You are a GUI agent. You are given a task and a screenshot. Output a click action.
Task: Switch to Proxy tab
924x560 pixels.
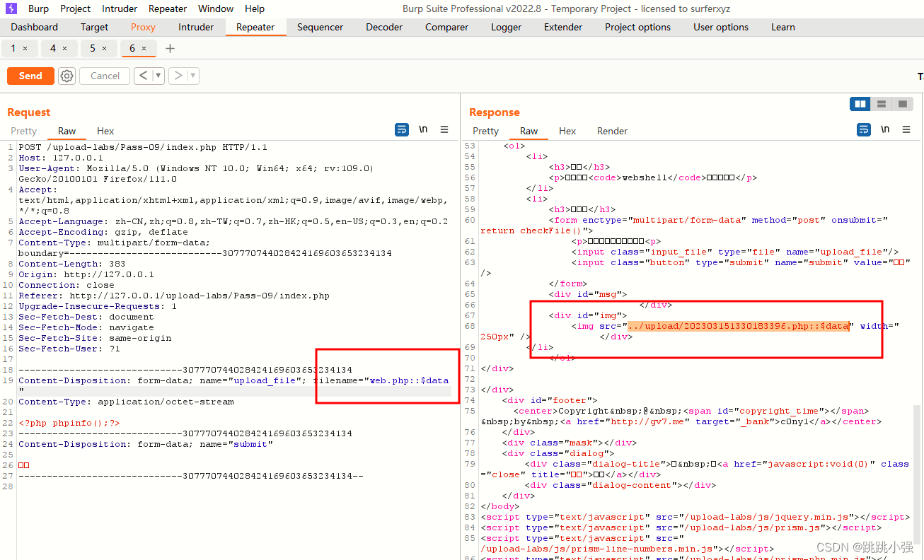(143, 27)
